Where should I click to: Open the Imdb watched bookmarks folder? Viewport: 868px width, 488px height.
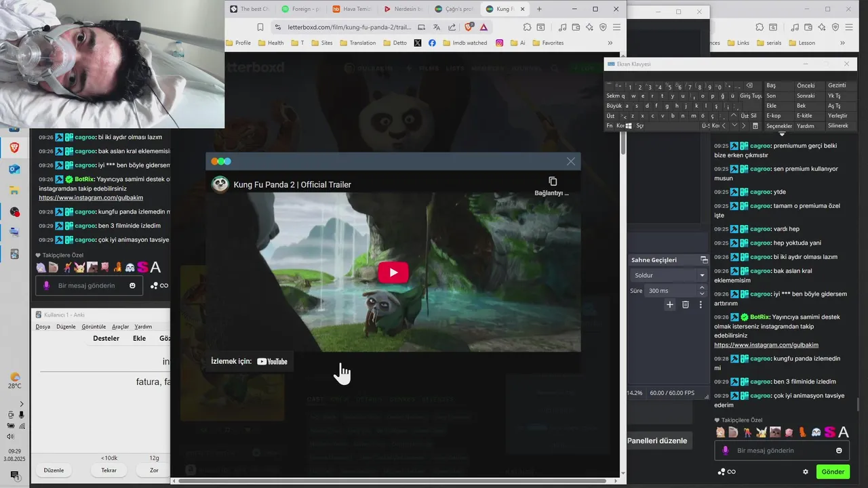coord(465,43)
